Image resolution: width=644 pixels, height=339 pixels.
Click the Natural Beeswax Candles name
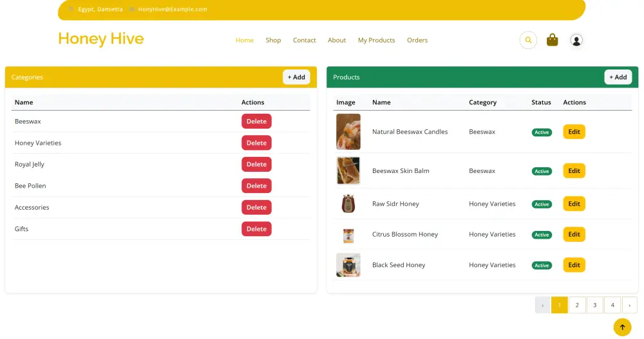coord(410,132)
